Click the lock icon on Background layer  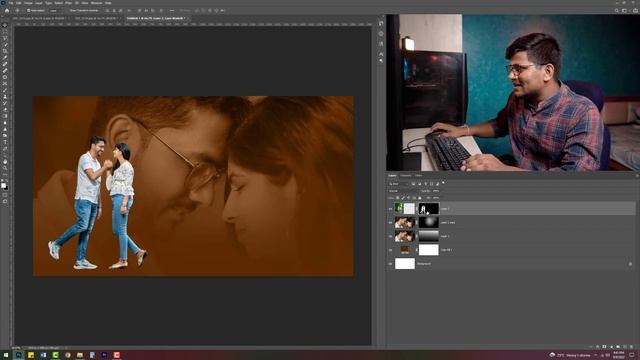(x=630, y=264)
